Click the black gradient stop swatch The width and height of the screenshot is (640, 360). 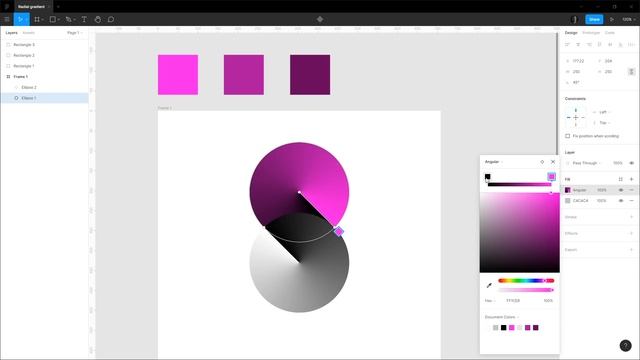tap(487, 177)
